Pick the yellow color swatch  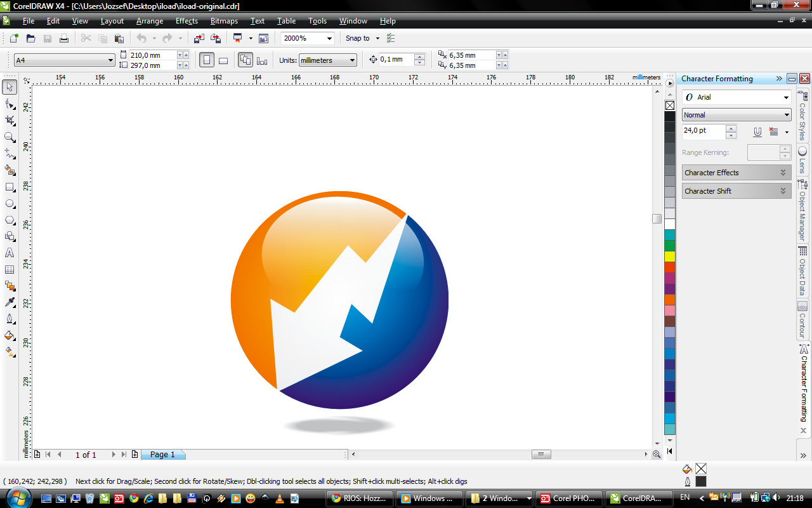point(670,257)
